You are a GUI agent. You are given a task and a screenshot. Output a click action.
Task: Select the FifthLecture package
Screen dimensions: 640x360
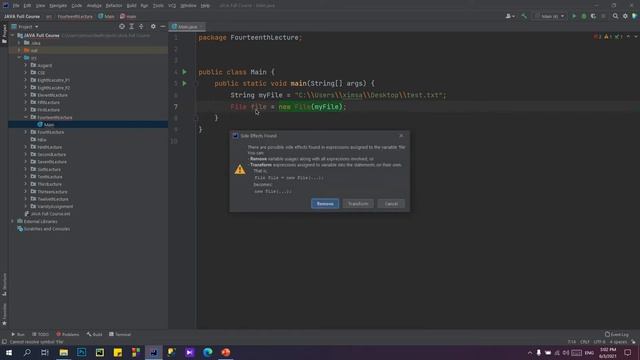[x=48, y=102]
